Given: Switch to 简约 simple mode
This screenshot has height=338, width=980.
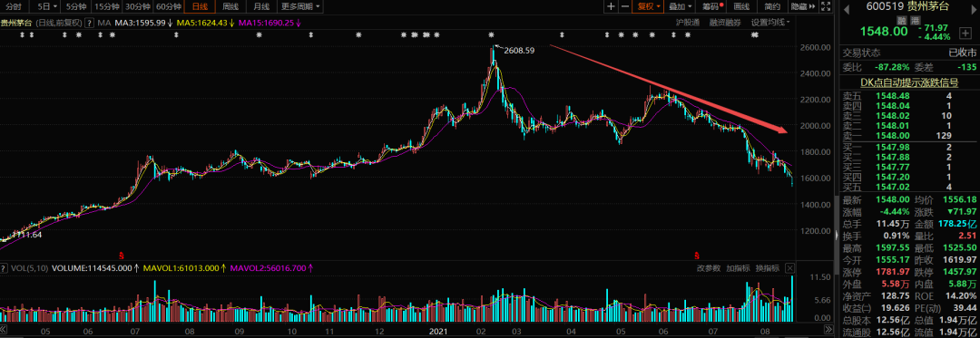Looking at the screenshot, I should tap(772, 7).
